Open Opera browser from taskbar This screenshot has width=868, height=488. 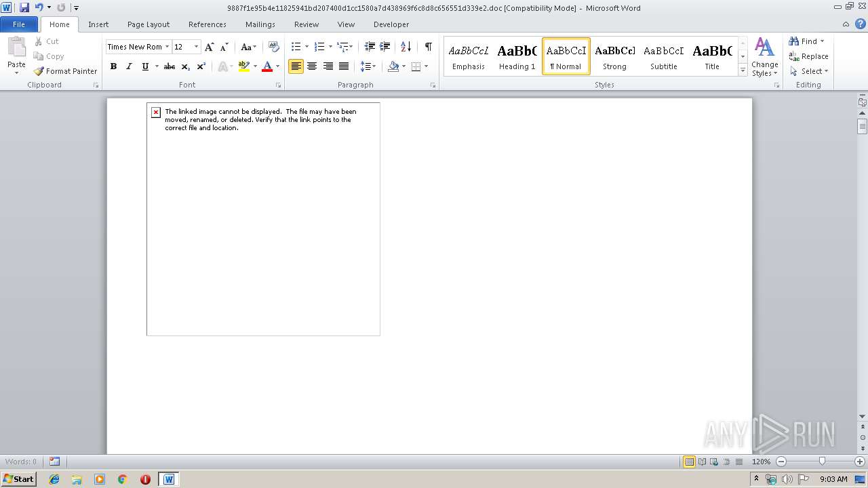[x=145, y=479]
